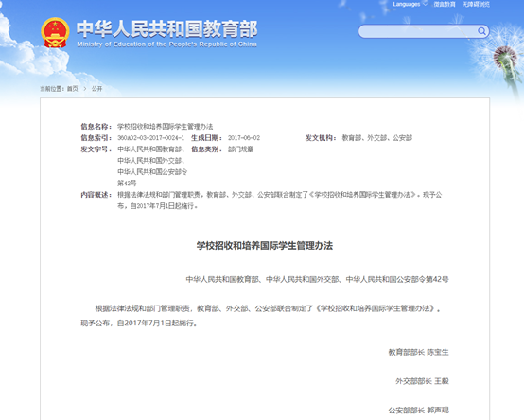The width and height of the screenshot is (524, 420).
Task: Select the signature 教育部部长 陈宝生
Action: 418,352
